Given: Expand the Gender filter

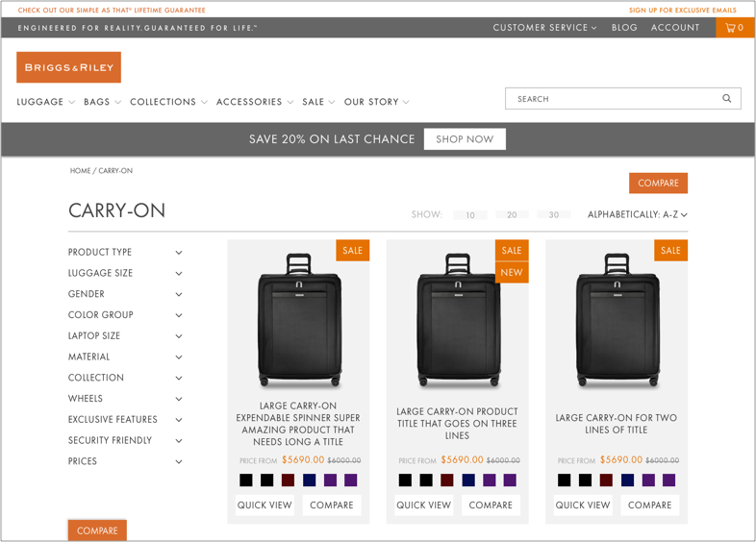Looking at the screenshot, I should pos(125,294).
